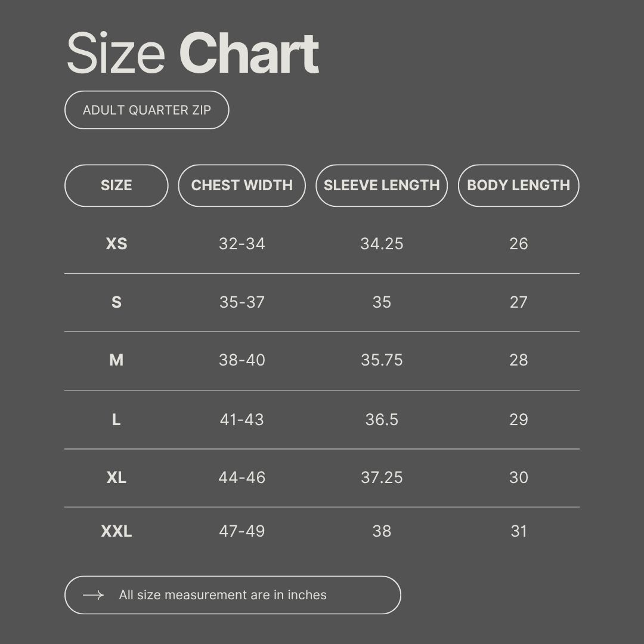Click the SLEEVE LENGTH header pill
The image size is (644, 644).
pos(382,185)
